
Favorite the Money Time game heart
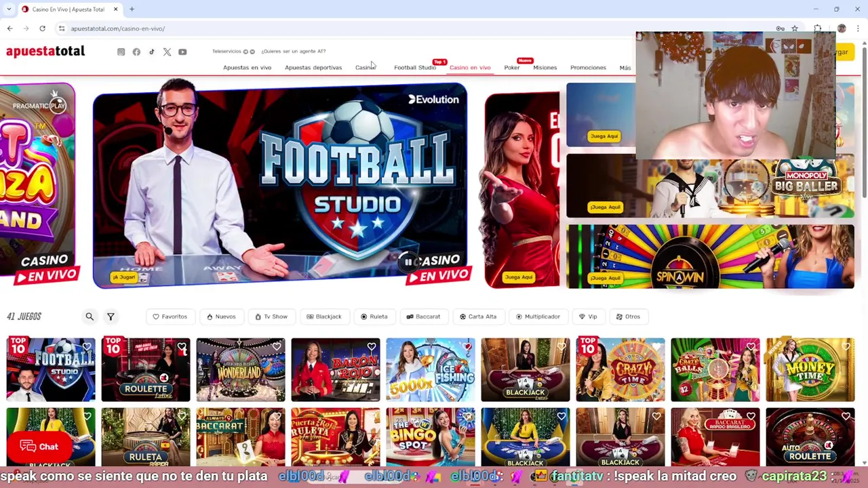pyautogui.click(x=846, y=347)
